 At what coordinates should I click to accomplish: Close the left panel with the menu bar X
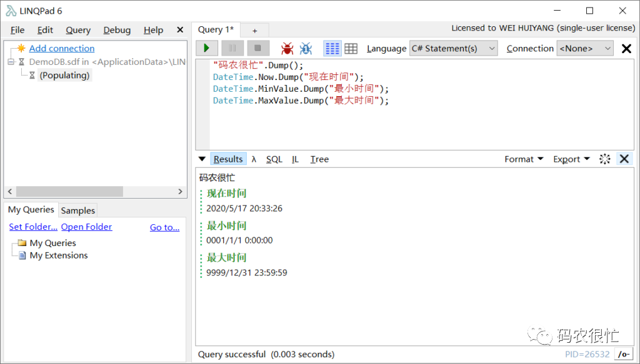point(180,30)
